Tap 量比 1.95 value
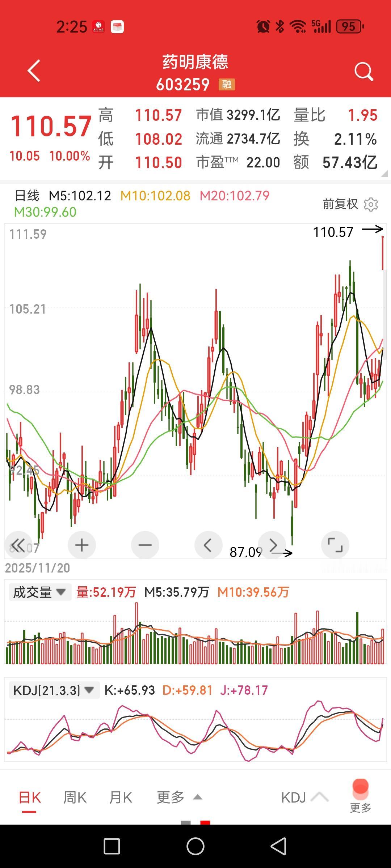The width and height of the screenshot is (391, 868). tap(363, 115)
